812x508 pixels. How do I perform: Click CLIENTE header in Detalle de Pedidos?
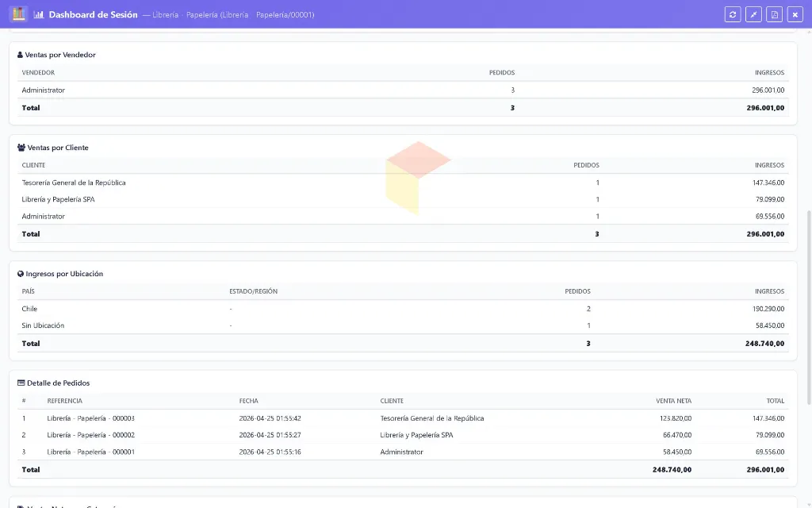(392, 401)
